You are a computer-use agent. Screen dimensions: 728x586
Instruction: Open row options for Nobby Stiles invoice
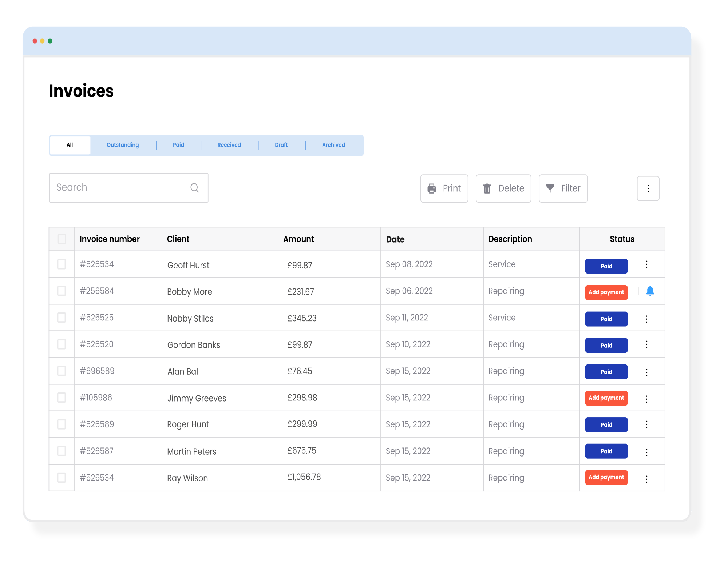pos(646,319)
